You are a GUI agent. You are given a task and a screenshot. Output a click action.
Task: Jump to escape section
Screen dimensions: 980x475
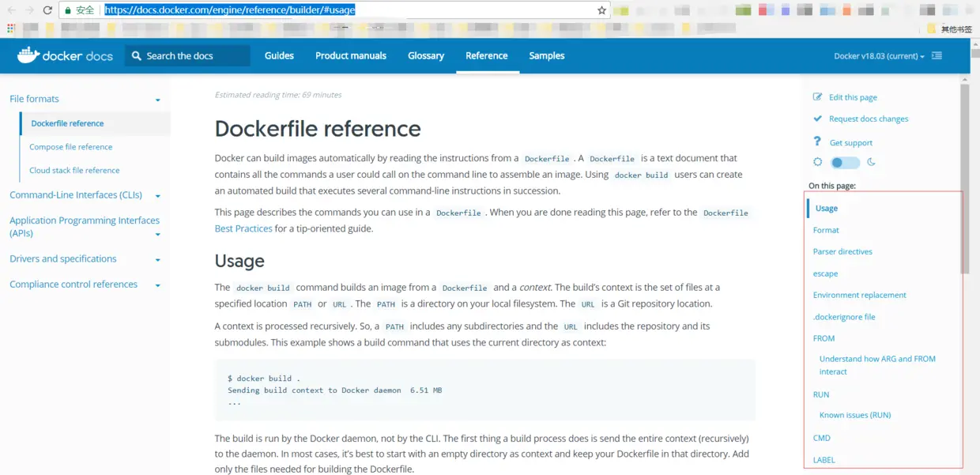coord(825,273)
